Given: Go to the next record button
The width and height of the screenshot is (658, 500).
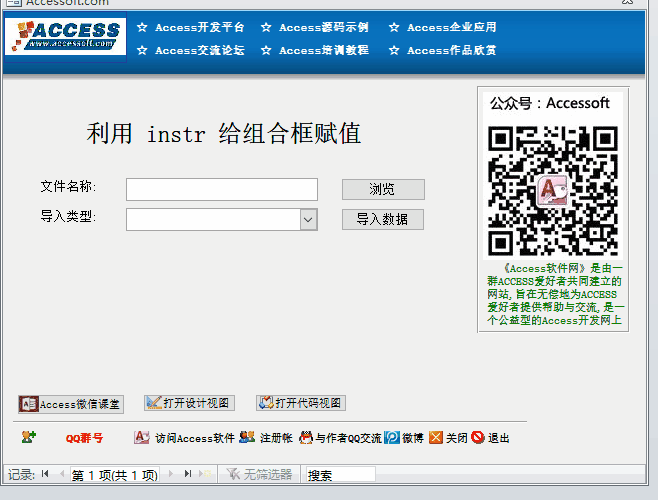Looking at the screenshot, I should [170, 474].
